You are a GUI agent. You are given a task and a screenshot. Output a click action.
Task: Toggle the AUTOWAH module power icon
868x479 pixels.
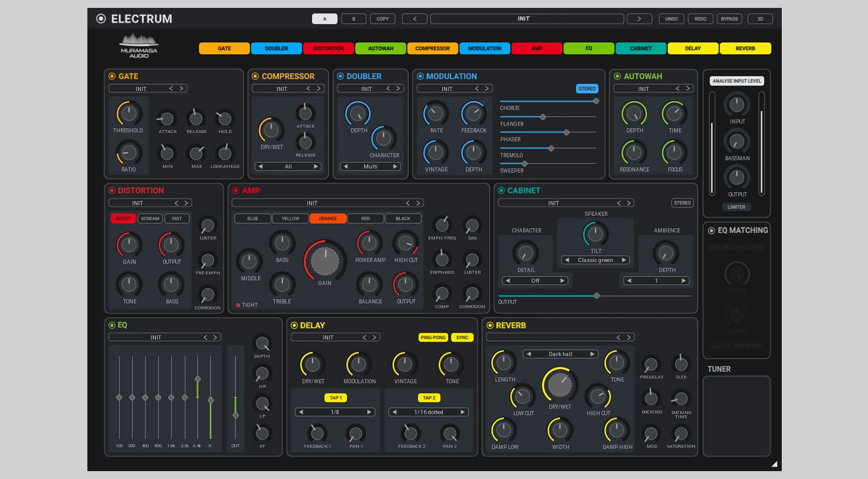tap(618, 76)
